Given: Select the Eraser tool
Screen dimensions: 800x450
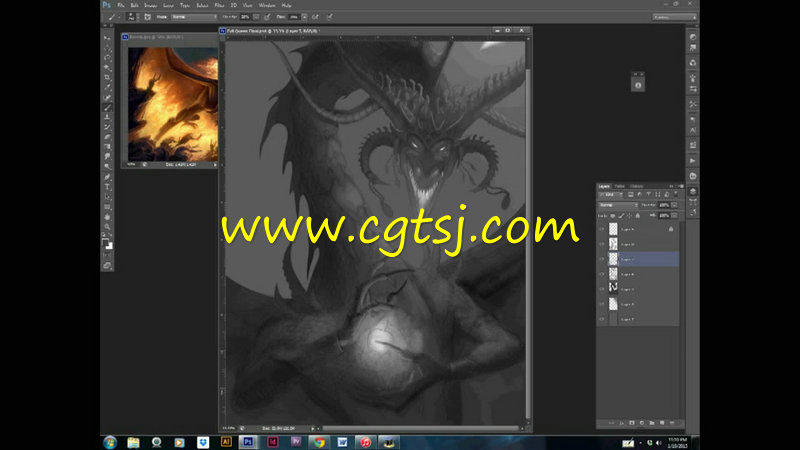Looking at the screenshot, I should tap(107, 137).
